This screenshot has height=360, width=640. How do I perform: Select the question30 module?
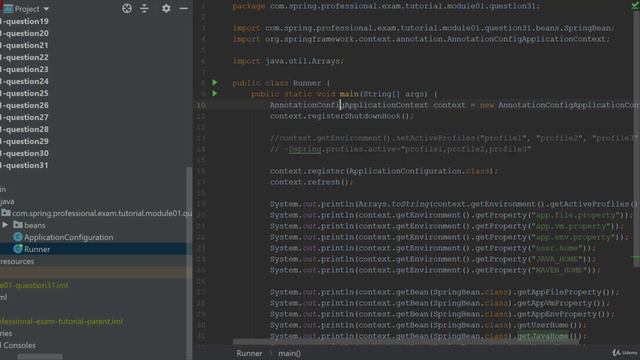coord(24,153)
